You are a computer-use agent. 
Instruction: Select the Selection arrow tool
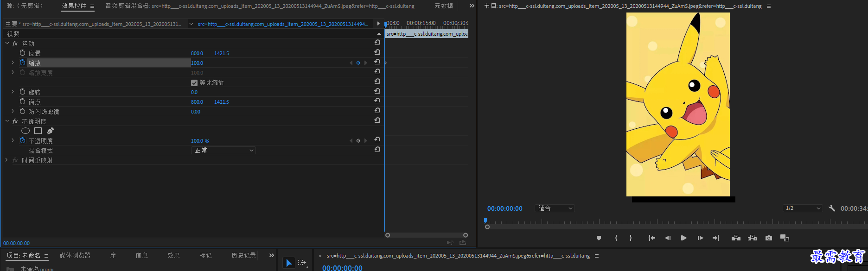(x=288, y=263)
